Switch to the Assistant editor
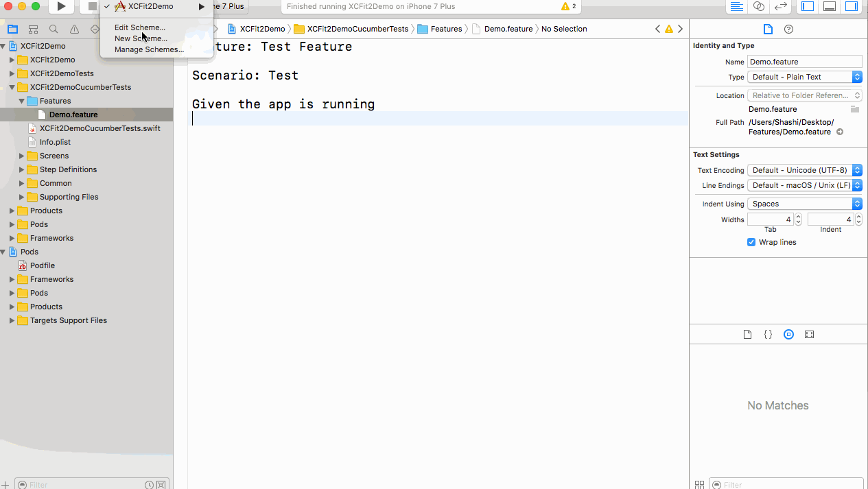The width and height of the screenshot is (868, 489). 758,7
